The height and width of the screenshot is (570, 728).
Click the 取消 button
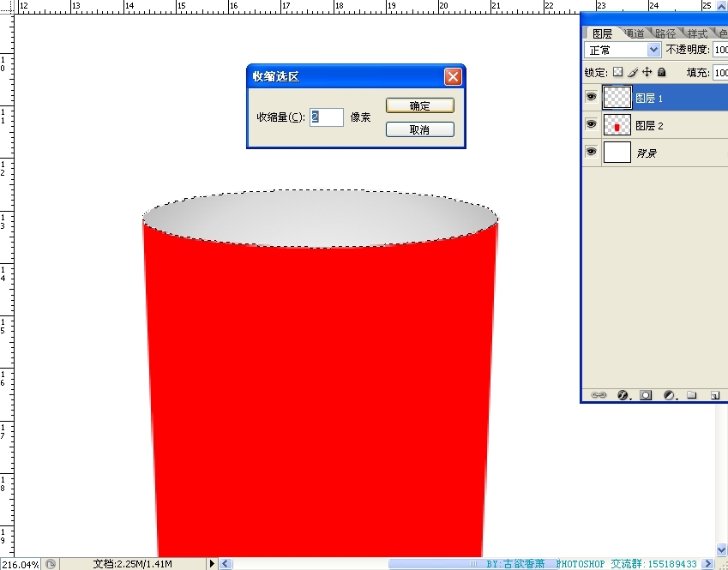(x=419, y=129)
